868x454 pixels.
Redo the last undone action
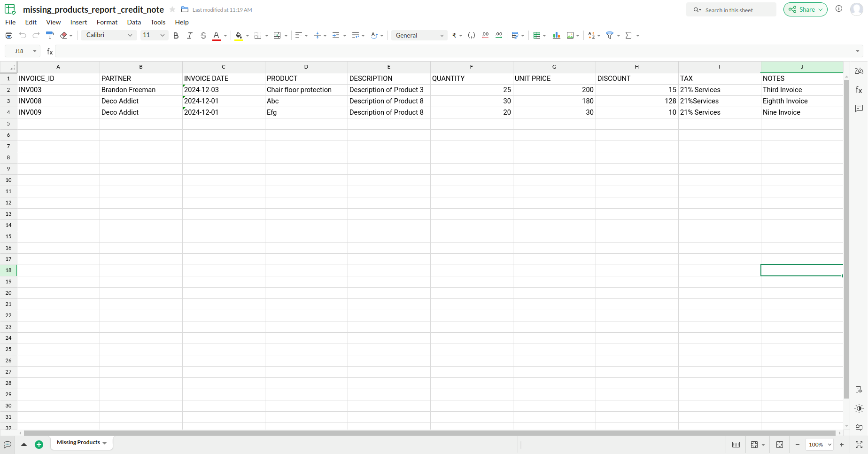(36, 35)
